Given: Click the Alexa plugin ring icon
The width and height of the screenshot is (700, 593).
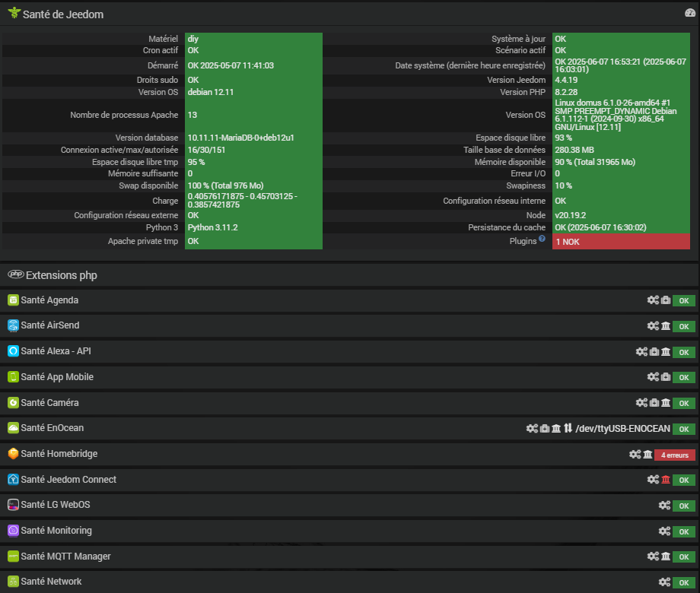Looking at the screenshot, I should [x=14, y=351].
